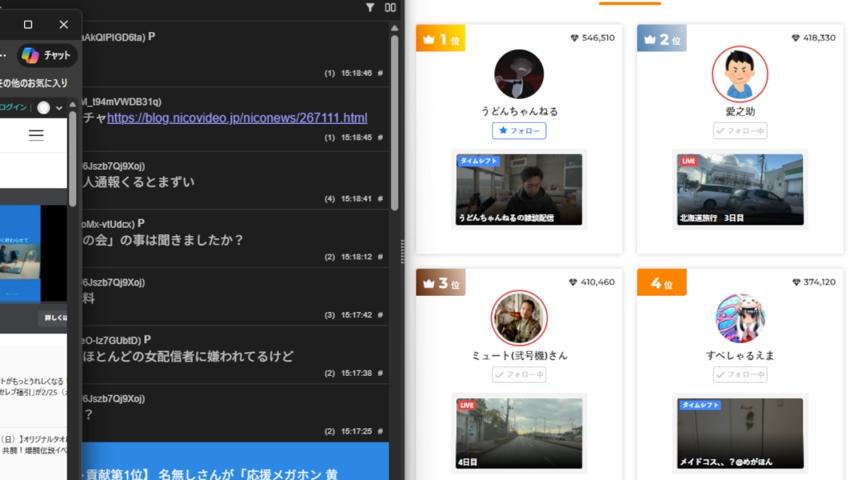Click the comment filter funnel icon

coord(370,8)
